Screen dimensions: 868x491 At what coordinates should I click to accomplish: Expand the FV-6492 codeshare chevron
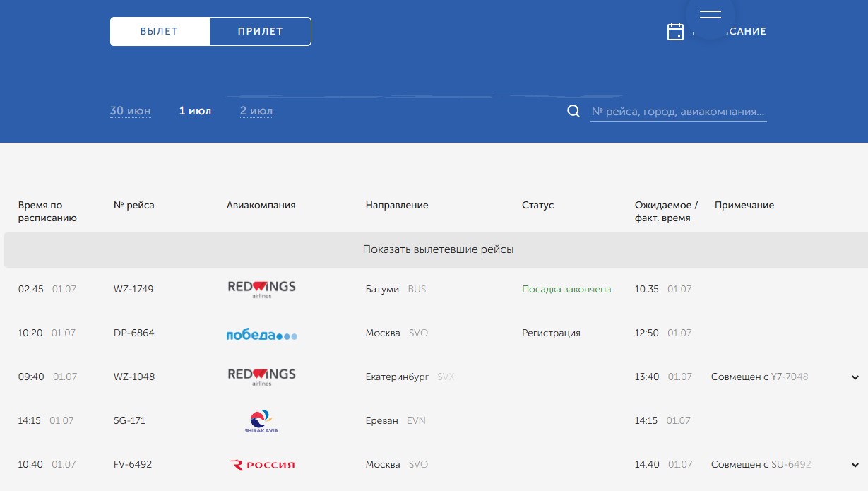(855, 465)
